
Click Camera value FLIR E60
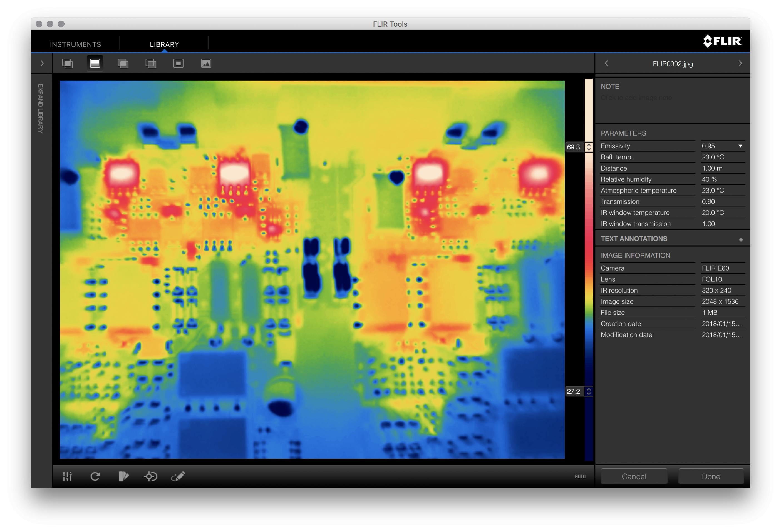pyautogui.click(x=715, y=268)
